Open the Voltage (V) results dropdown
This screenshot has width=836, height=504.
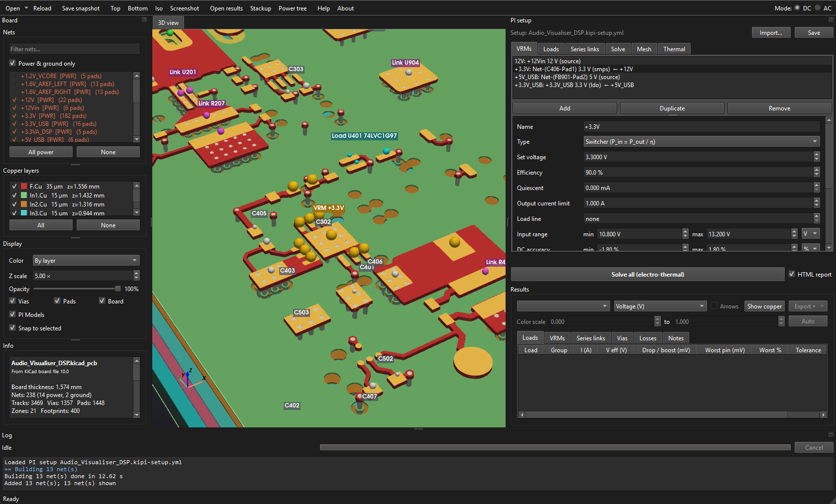coord(660,306)
